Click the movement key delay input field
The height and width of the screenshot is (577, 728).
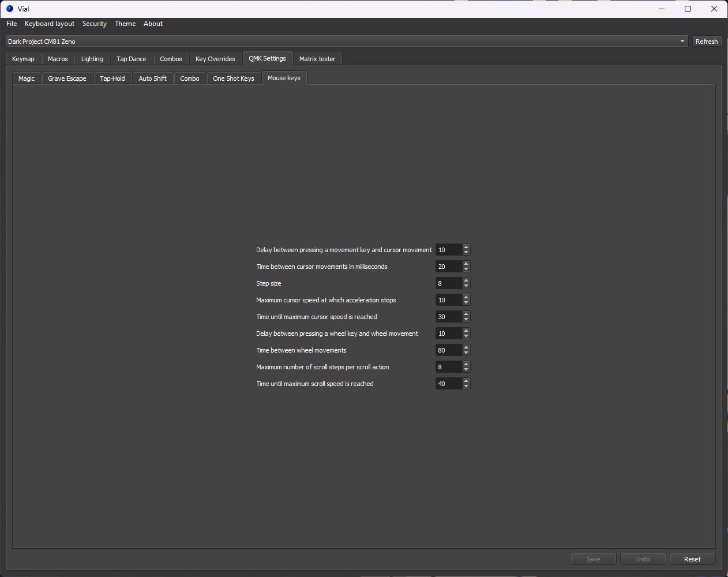[449, 250]
